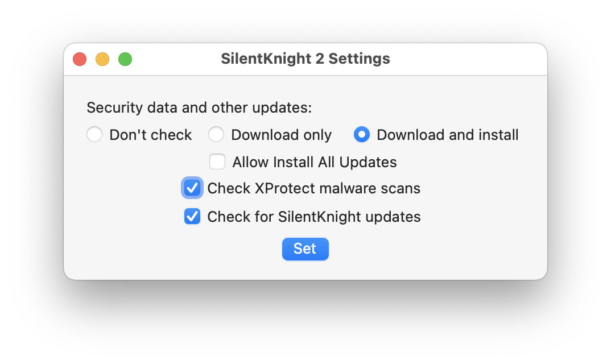Click the "Allow Install All Updates" text

[x=315, y=162]
